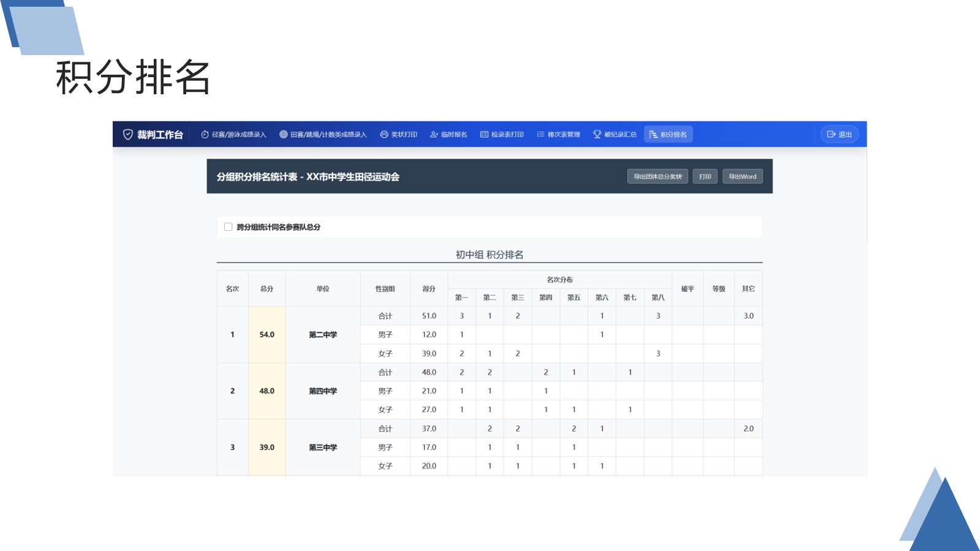This screenshot has height=551, width=980.
Task: Click the 打印 button in the header
Action: (705, 176)
